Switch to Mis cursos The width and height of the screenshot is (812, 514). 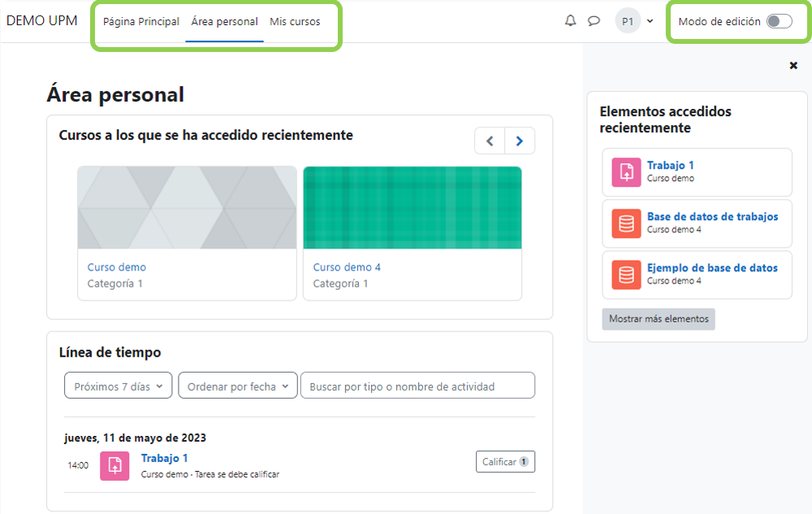(x=295, y=22)
